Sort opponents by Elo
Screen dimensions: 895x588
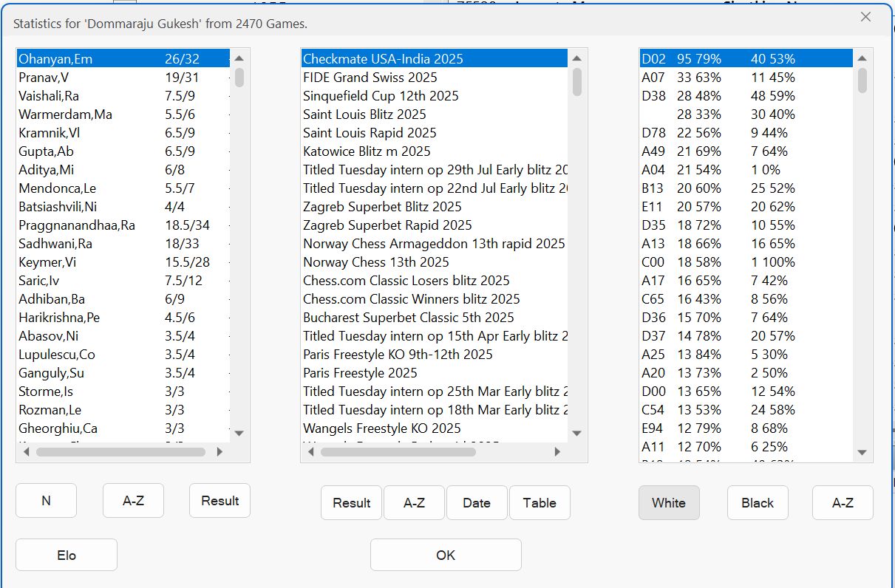[67, 555]
